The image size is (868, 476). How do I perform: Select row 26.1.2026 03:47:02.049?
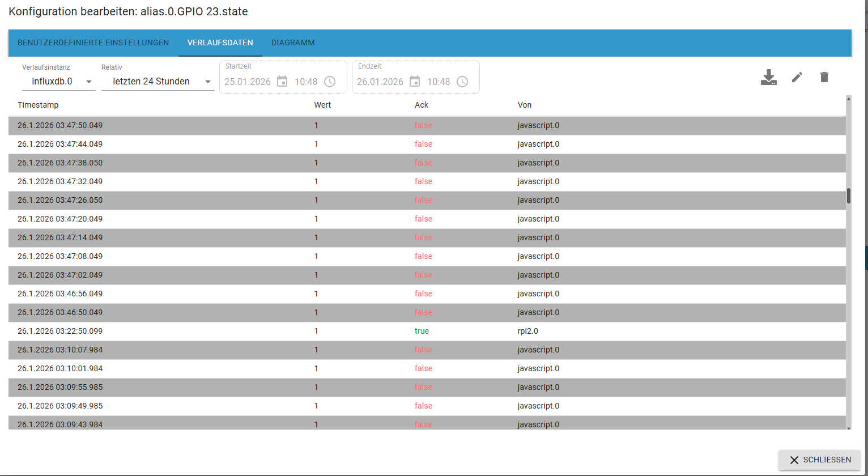click(427, 275)
